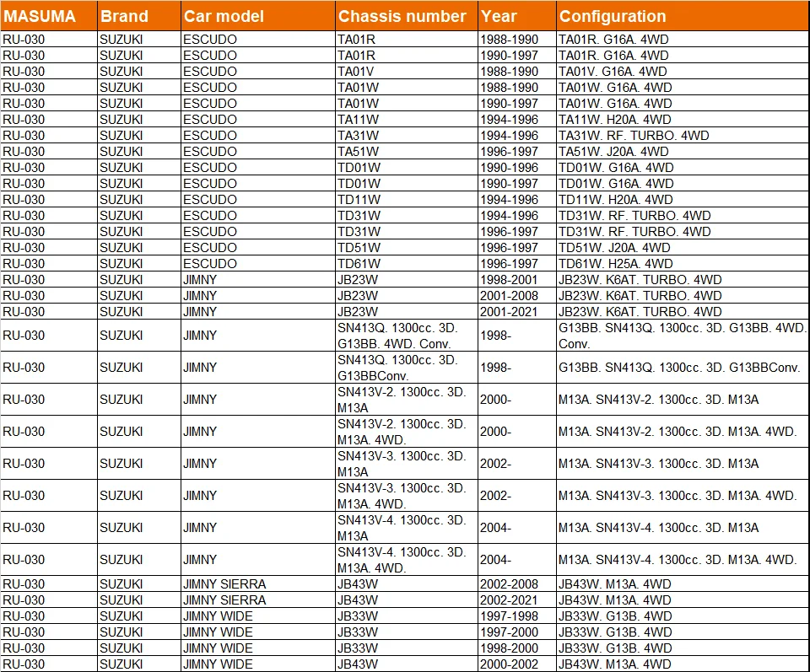The width and height of the screenshot is (810, 672).
Task: Click chassis cell SN413V-3. 1300cc. 3D. M13A. 4WD.
Action: coord(407,496)
